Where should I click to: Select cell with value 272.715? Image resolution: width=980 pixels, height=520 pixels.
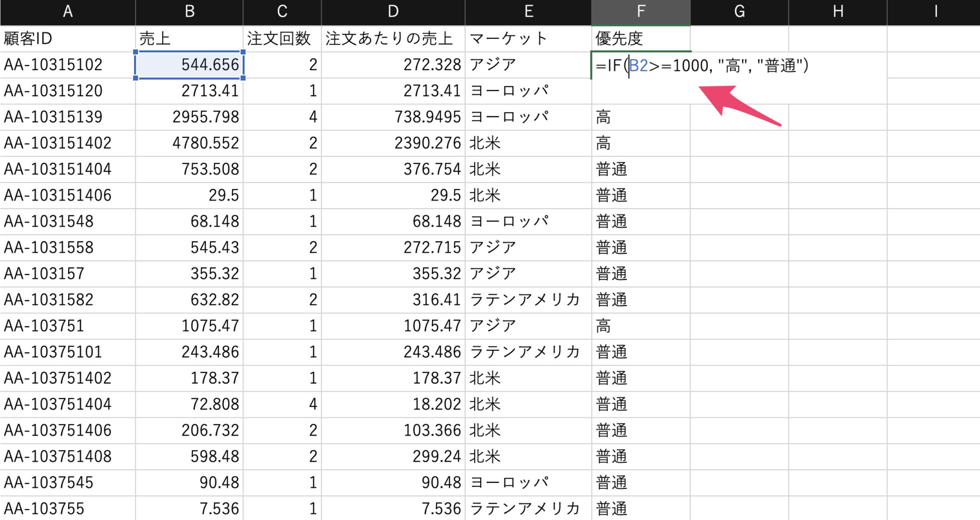pyautogui.click(x=393, y=248)
